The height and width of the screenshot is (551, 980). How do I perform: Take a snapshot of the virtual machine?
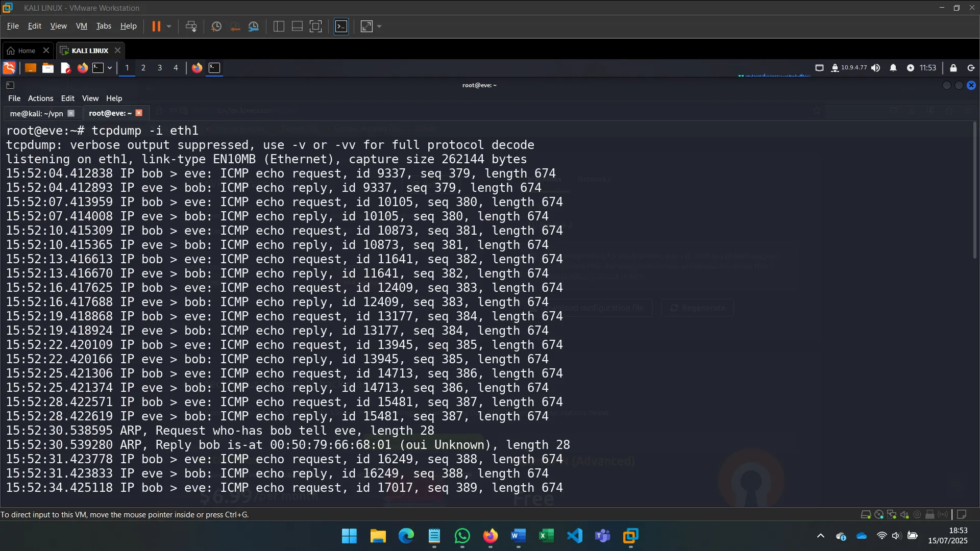coord(216,26)
